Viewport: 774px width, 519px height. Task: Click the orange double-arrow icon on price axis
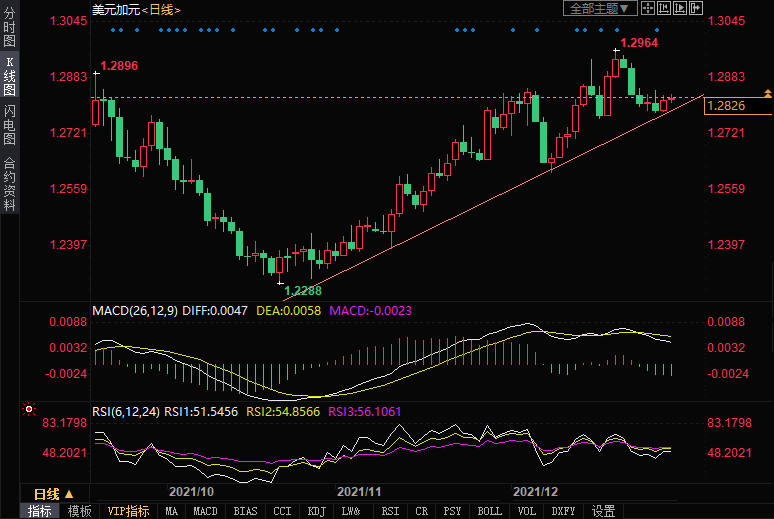point(767,93)
